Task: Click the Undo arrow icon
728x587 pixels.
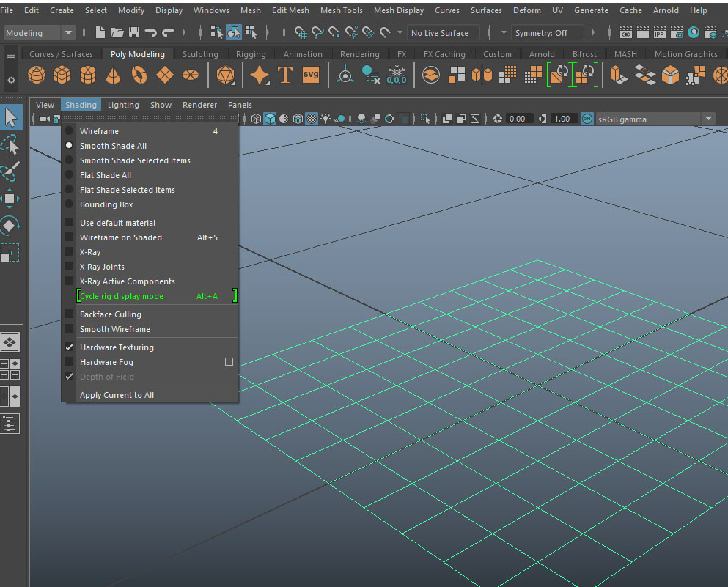Action: (x=151, y=32)
